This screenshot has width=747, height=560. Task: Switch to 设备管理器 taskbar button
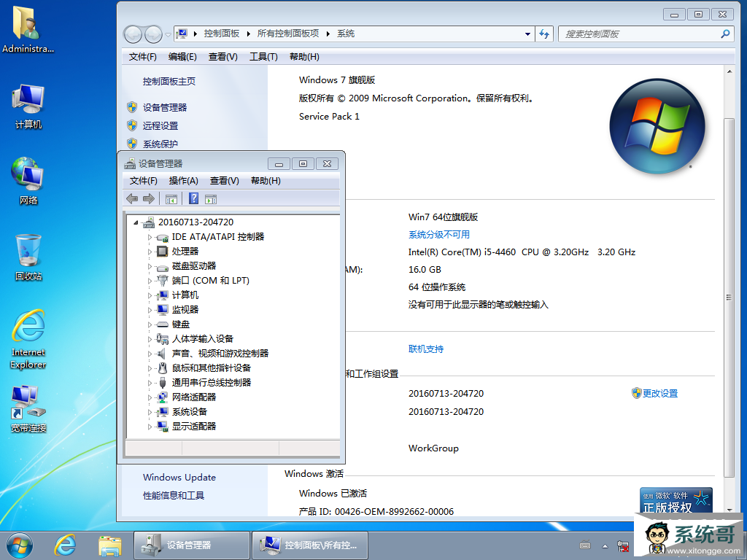pos(192,545)
